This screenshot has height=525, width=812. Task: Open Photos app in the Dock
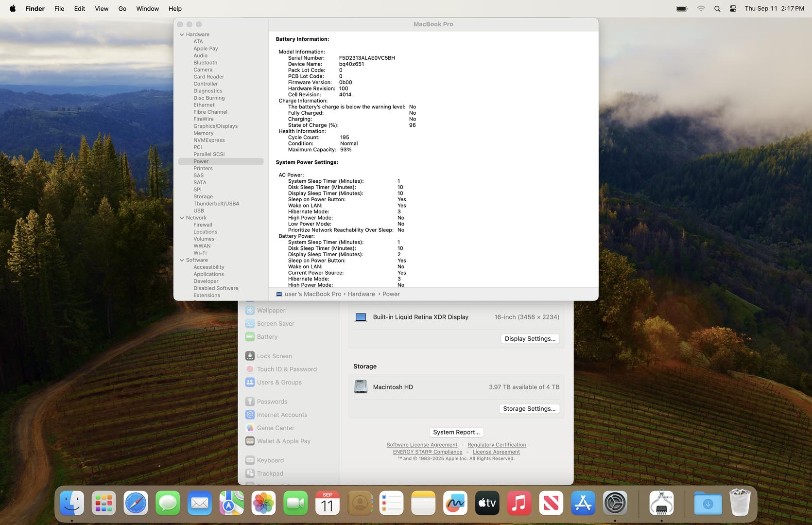263,503
